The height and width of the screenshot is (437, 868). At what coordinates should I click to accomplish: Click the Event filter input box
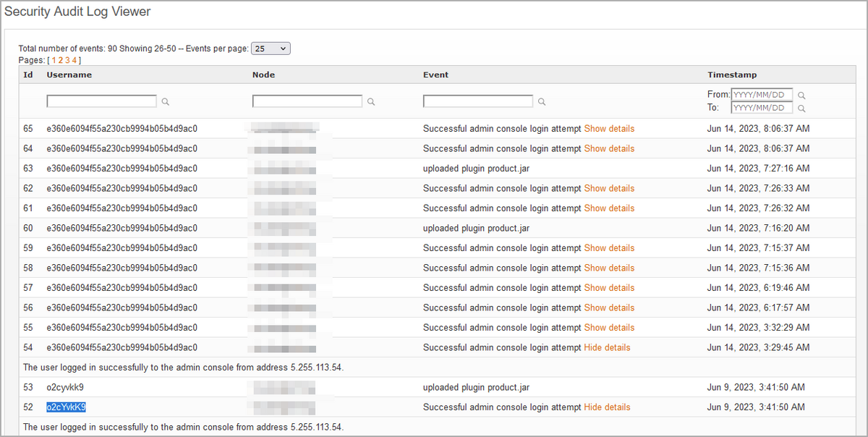point(477,101)
